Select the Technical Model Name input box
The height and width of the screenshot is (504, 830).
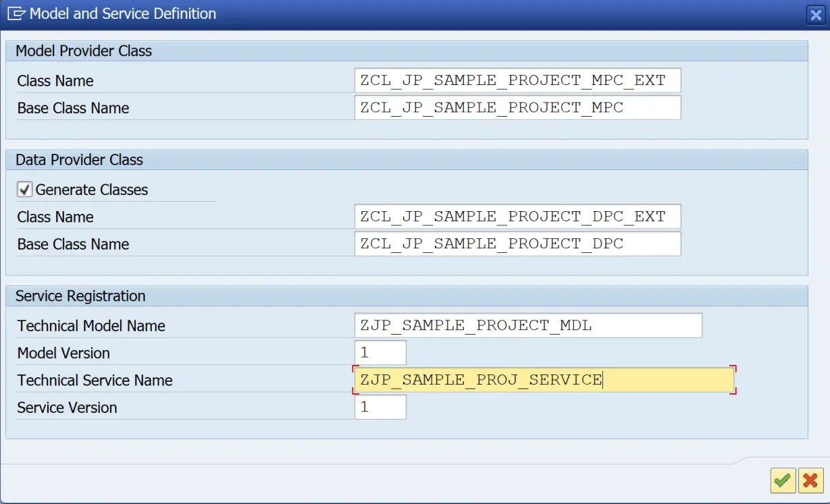click(527, 325)
